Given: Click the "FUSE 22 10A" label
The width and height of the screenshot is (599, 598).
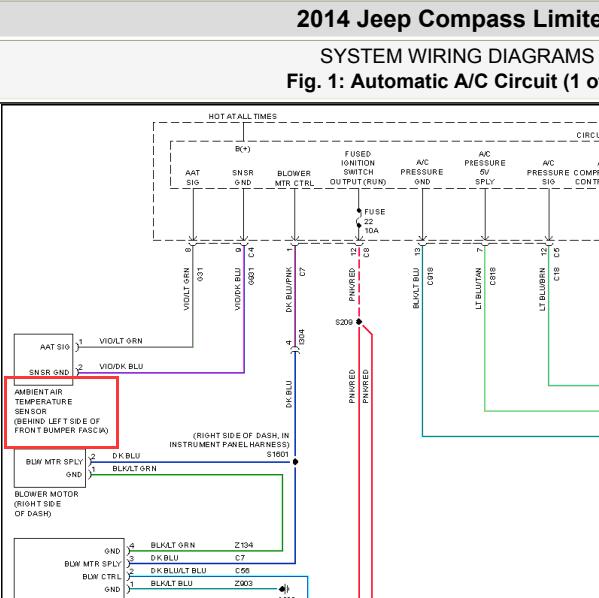Looking at the screenshot, I should [x=374, y=221].
